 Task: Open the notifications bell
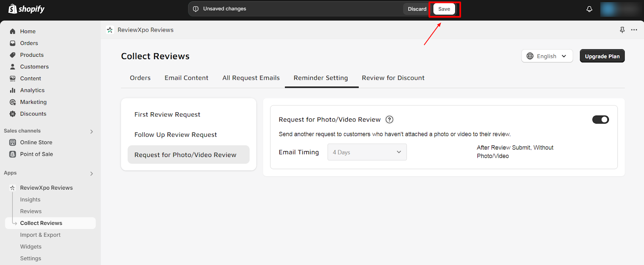[x=589, y=9]
